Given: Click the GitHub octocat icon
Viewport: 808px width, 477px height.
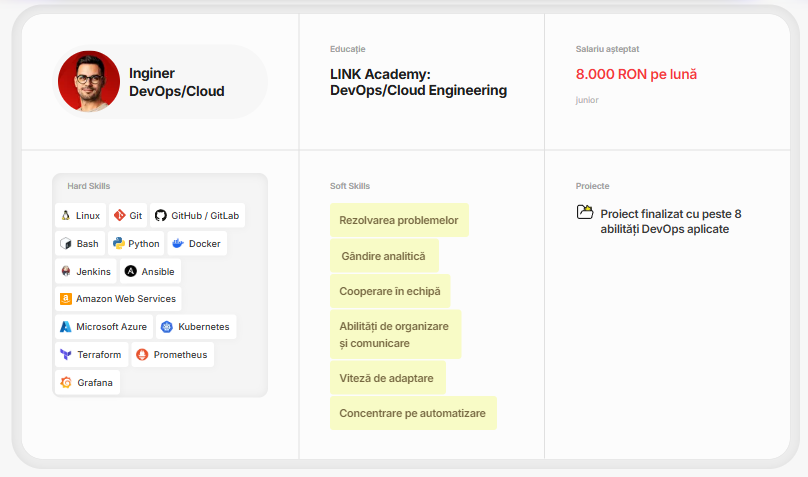Looking at the screenshot, I should [161, 215].
